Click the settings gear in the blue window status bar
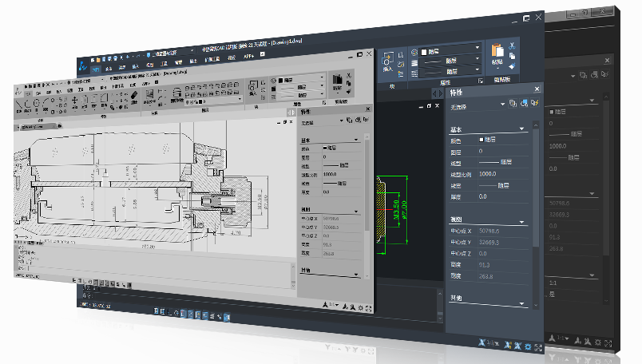Screen dimensions: 642x364 528,347
